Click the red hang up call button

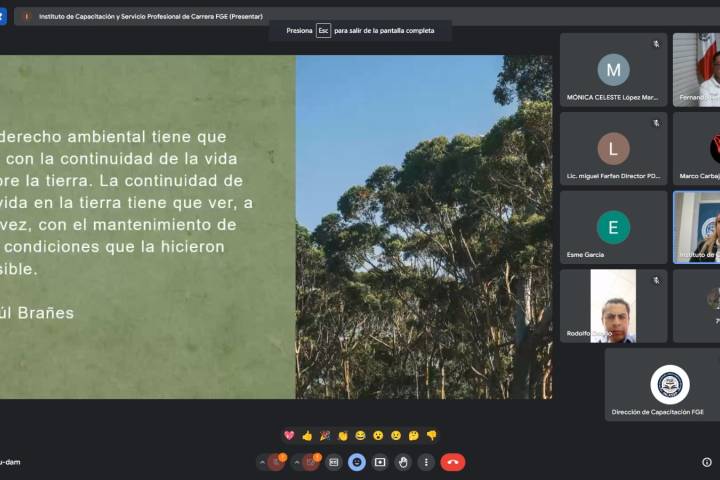point(453,462)
